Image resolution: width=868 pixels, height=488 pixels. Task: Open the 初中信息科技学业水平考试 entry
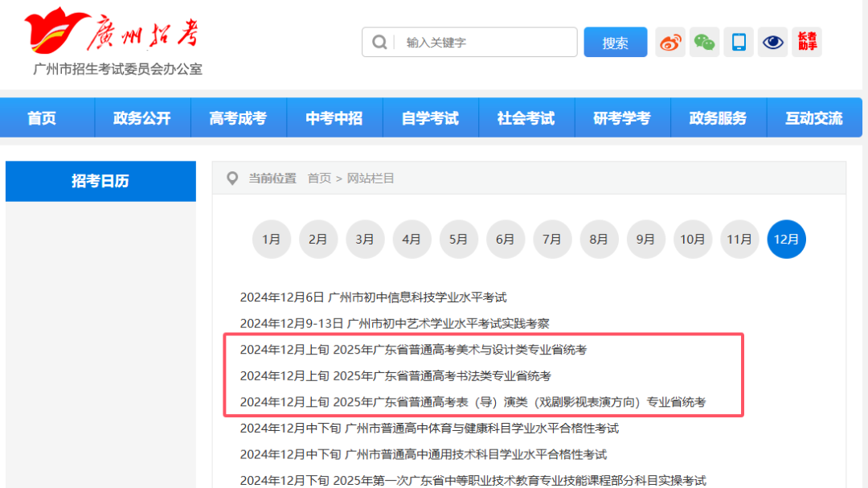click(x=373, y=297)
